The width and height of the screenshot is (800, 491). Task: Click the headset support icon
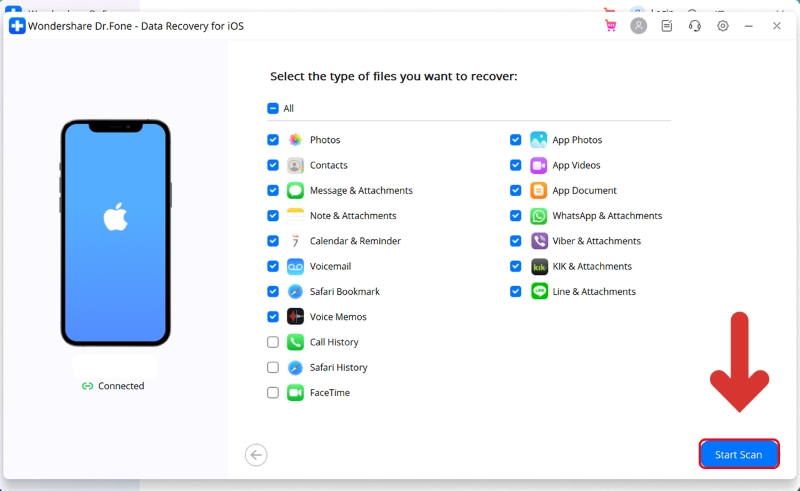click(695, 26)
